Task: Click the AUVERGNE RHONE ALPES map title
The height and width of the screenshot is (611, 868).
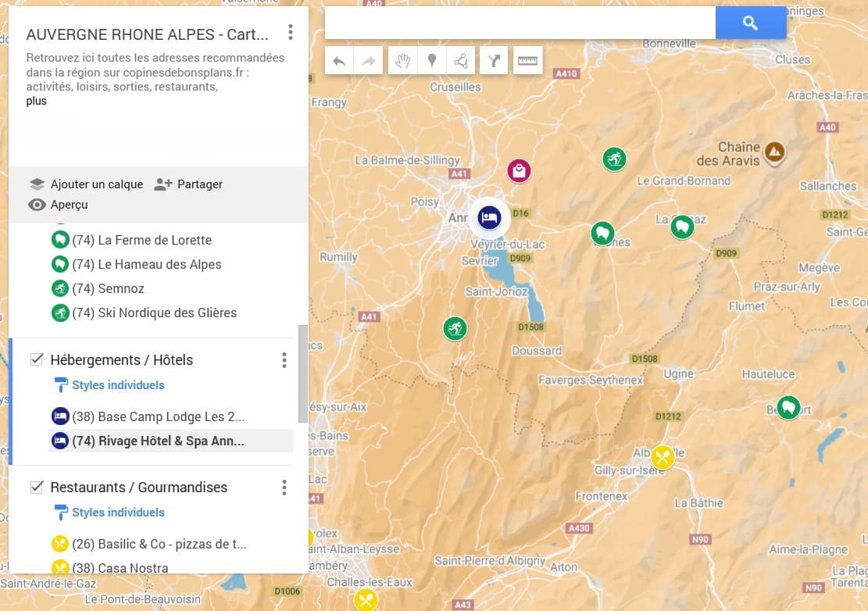Action: click(147, 34)
